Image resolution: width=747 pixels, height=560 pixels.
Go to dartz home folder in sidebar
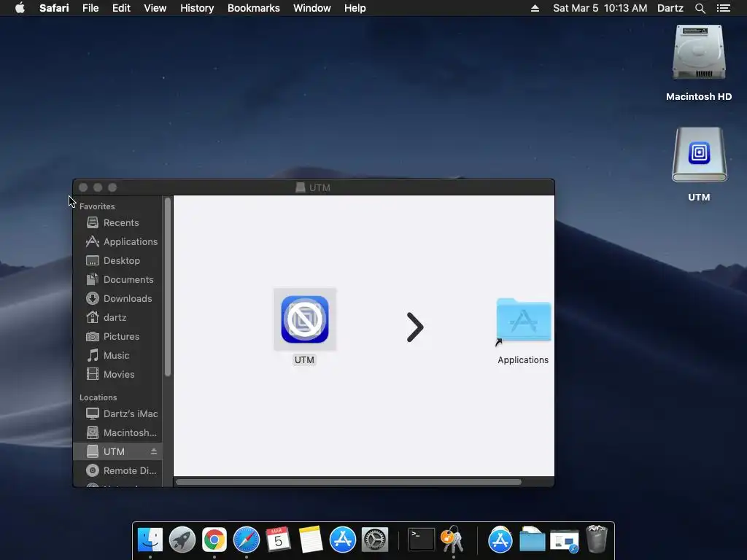(x=117, y=318)
